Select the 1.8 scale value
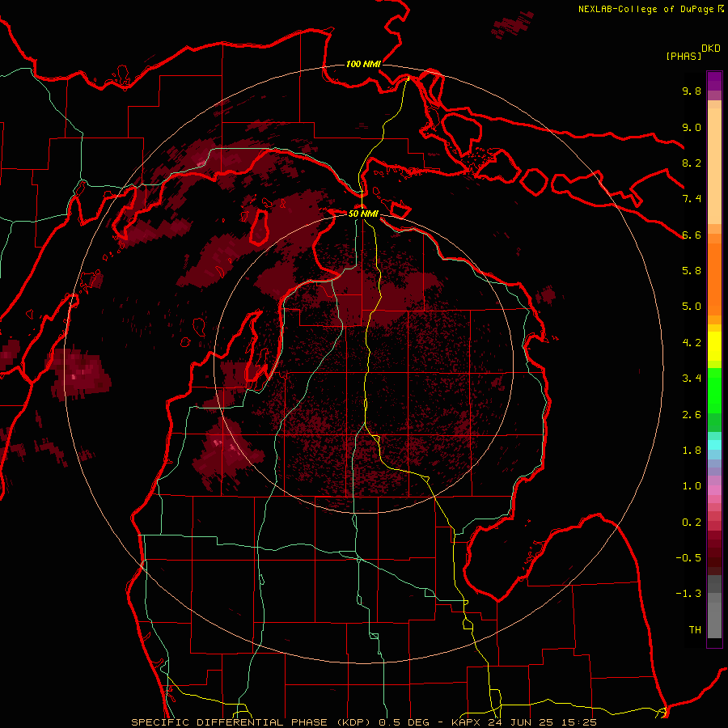This screenshot has width=728, height=728. [692, 450]
